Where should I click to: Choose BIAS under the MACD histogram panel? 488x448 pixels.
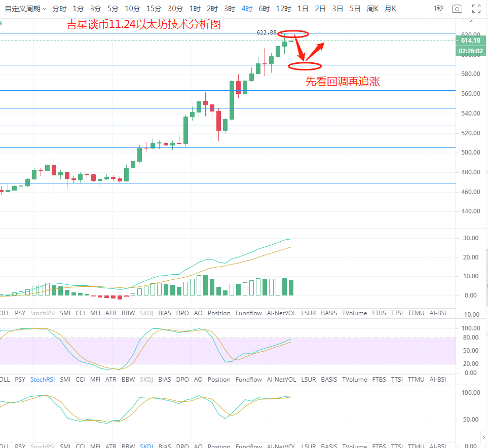pos(165,313)
